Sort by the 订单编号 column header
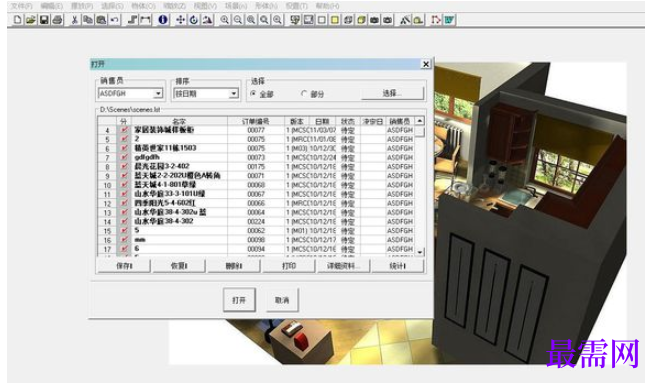This screenshot has height=385, width=658. (x=256, y=121)
